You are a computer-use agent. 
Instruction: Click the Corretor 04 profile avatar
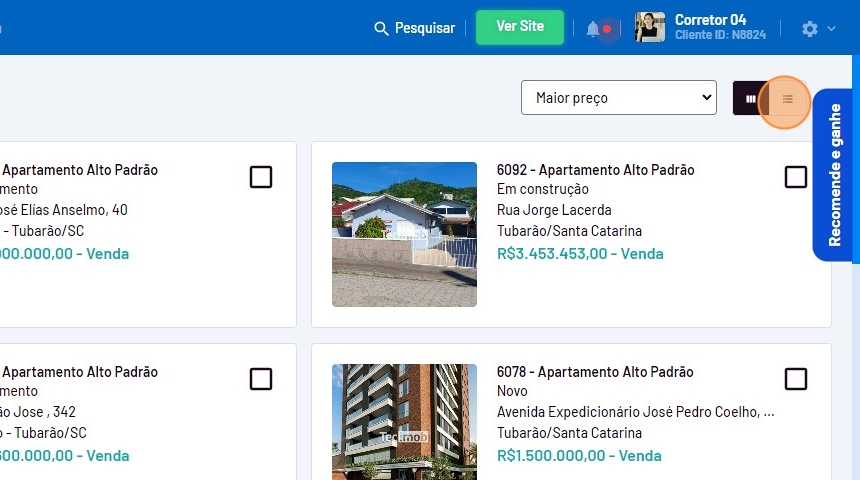point(649,28)
